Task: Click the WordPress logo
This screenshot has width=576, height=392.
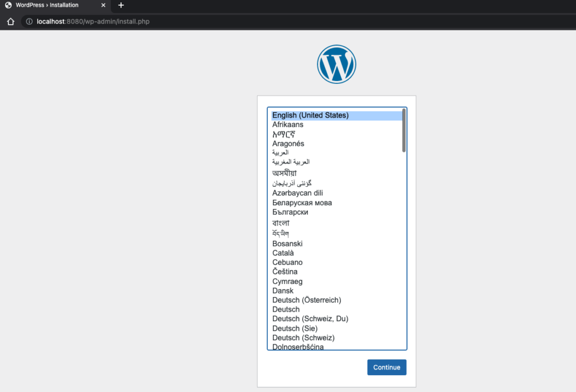Action: click(336, 64)
